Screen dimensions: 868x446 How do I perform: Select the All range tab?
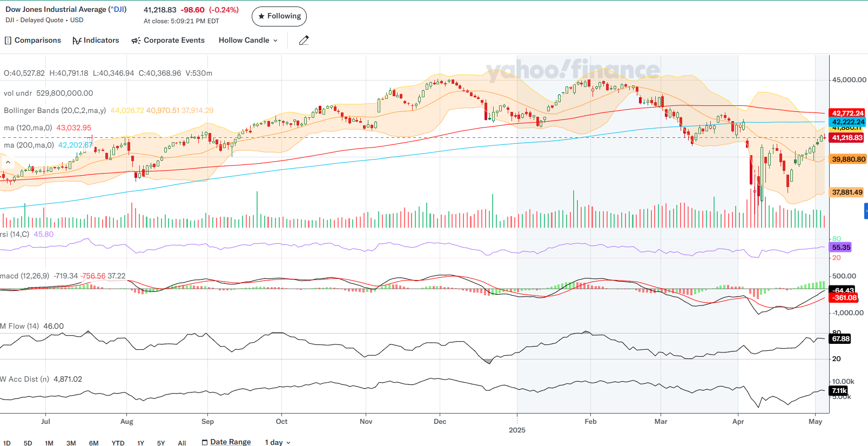click(182, 443)
